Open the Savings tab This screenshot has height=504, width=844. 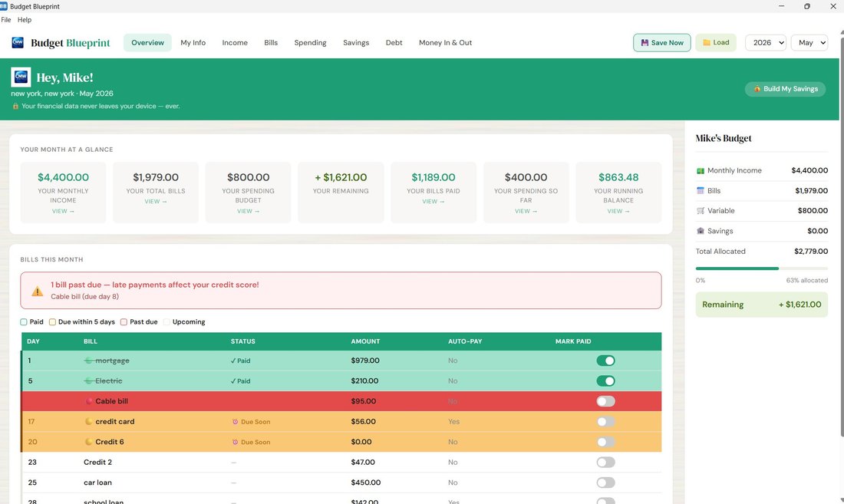coord(356,42)
